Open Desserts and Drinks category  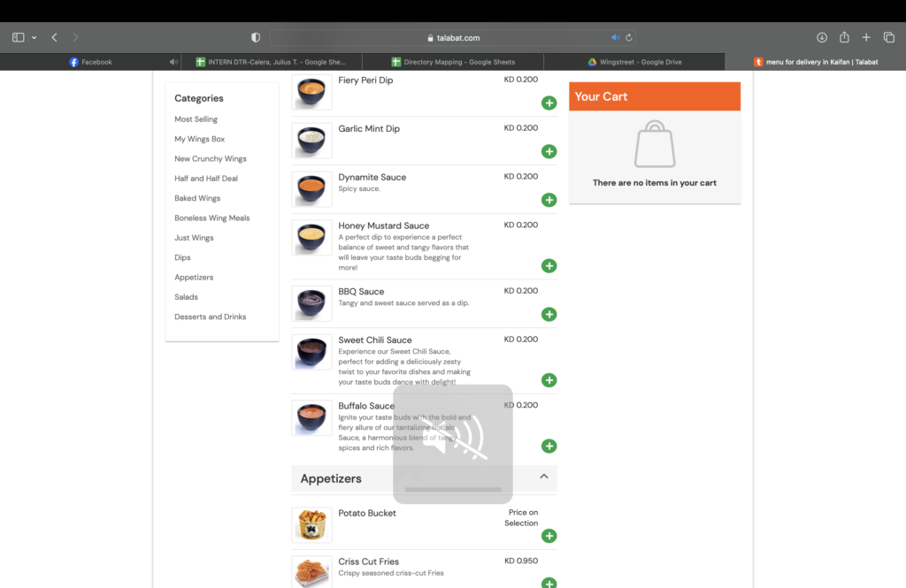210,317
